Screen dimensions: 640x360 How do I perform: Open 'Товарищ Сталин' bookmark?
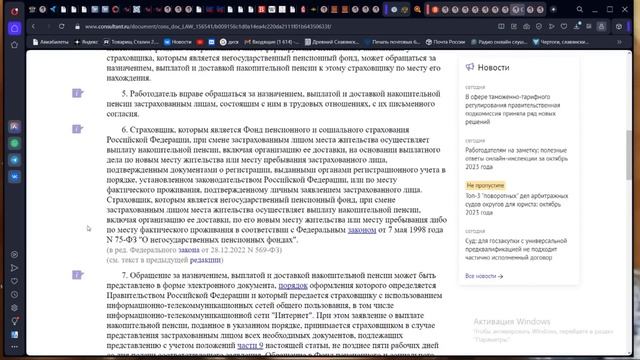pos(131,42)
